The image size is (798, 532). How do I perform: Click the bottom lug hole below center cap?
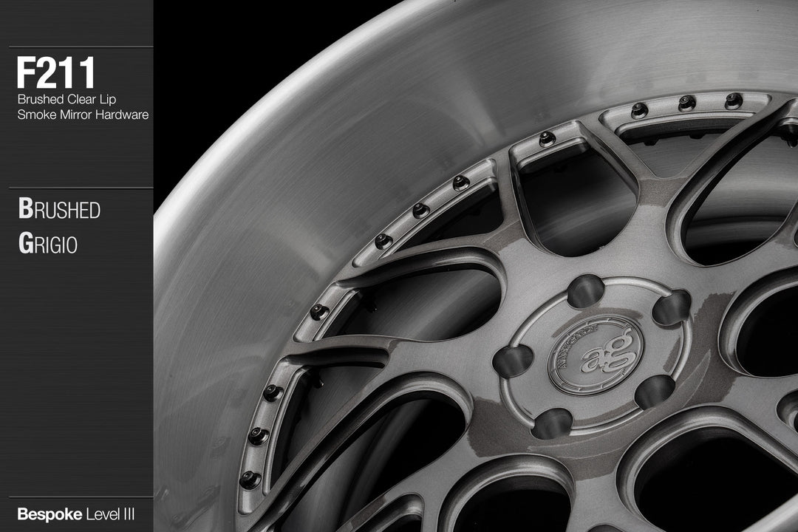553,423
